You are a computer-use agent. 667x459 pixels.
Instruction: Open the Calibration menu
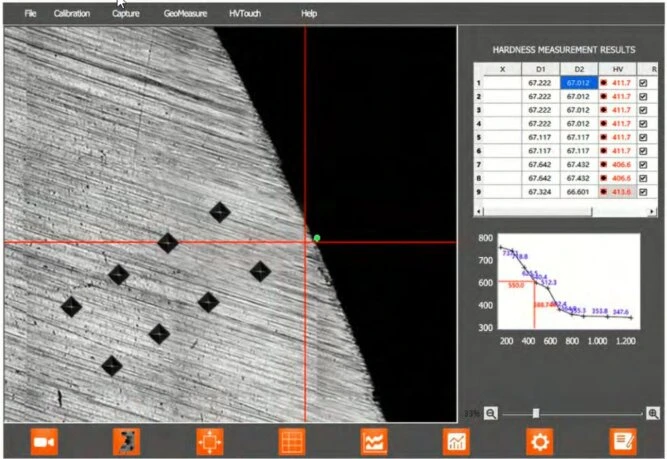(71, 14)
